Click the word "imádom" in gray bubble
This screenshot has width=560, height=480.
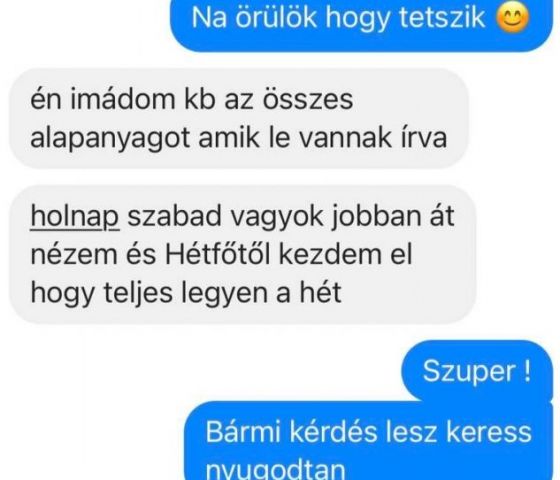(123, 99)
